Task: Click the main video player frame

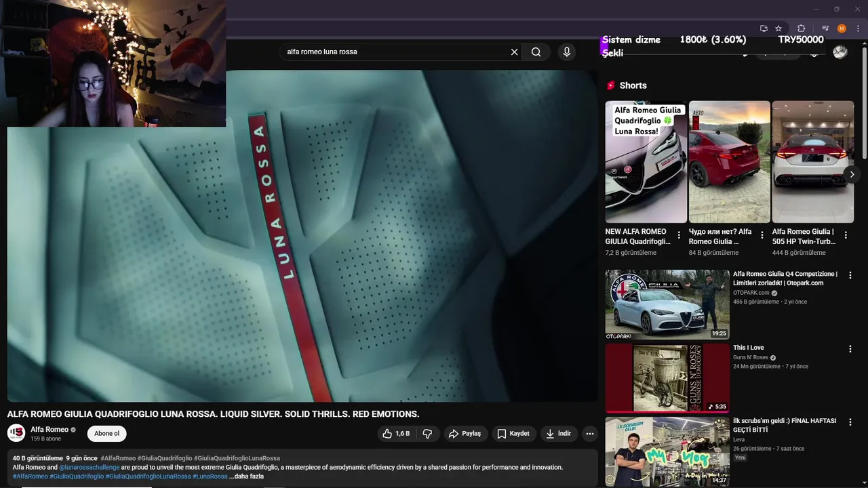Action: 302,236
